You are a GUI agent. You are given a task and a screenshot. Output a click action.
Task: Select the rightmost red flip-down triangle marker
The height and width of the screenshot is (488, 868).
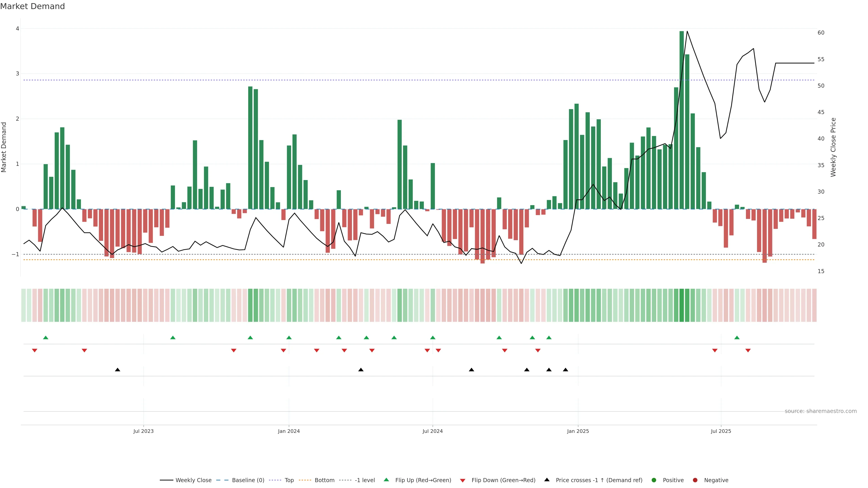(748, 351)
